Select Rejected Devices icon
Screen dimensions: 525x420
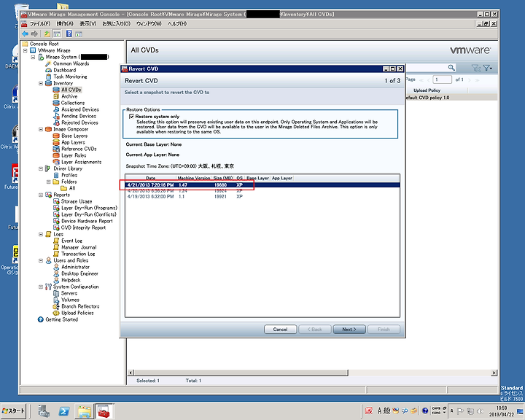pyautogui.click(x=56, y=122)
